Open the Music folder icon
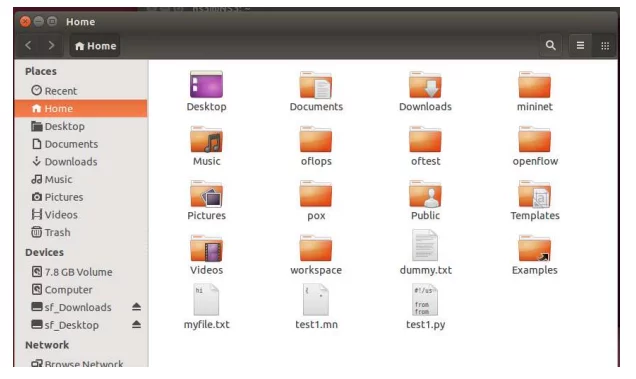The image size is (636, 379). pyautogui.click(x=206, y=139)
